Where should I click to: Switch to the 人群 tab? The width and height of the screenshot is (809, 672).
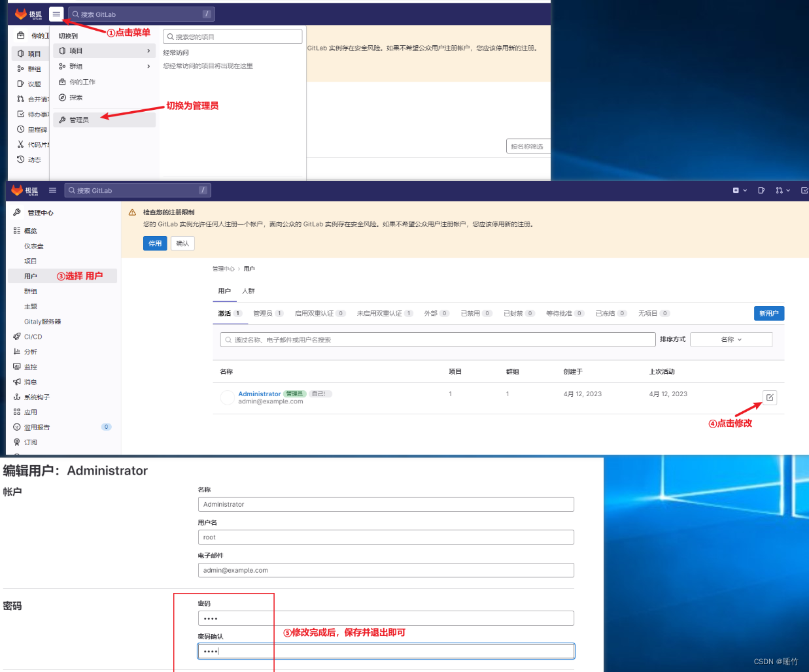pos(249,291)
